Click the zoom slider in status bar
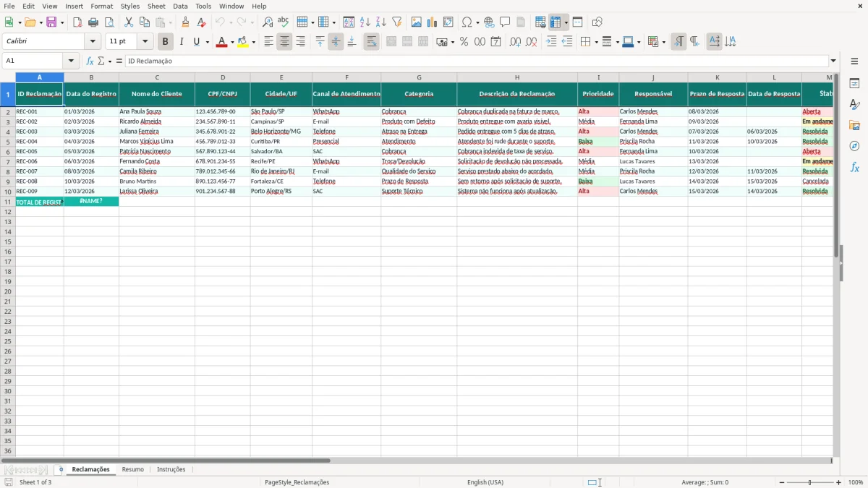The height and width of the screenshot is (488, 868). tap(809, 482)
